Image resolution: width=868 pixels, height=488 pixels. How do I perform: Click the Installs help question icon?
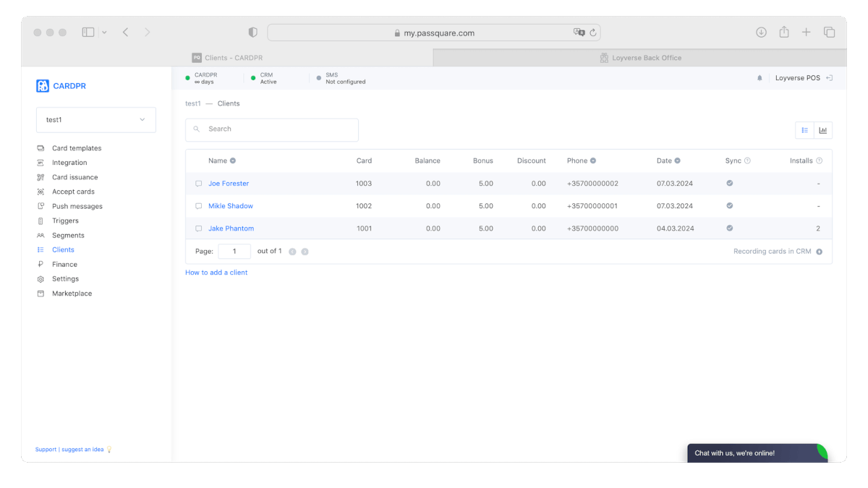(x=819, y=160)
